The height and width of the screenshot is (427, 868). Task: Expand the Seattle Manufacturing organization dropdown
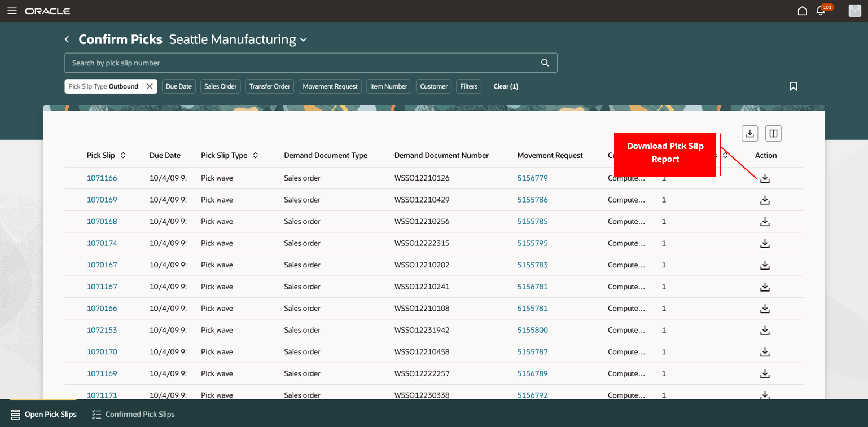(303, 40)
